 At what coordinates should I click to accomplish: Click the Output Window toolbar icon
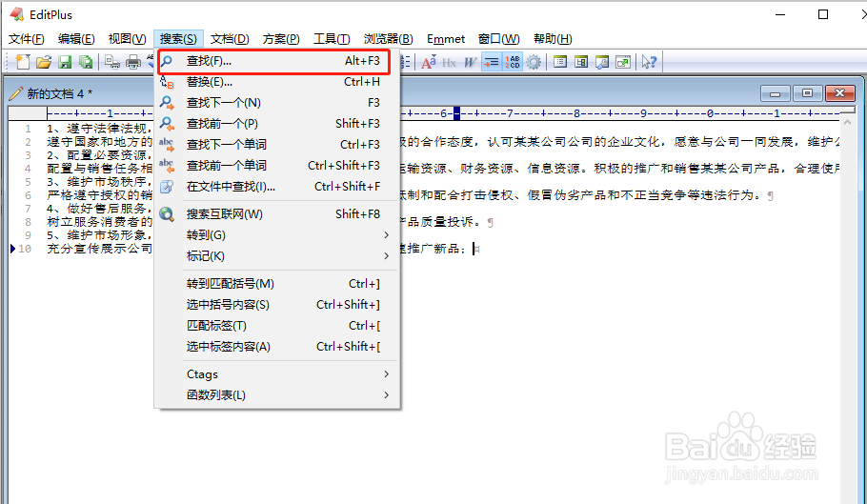pyautogui.click(x=602, y=62)
